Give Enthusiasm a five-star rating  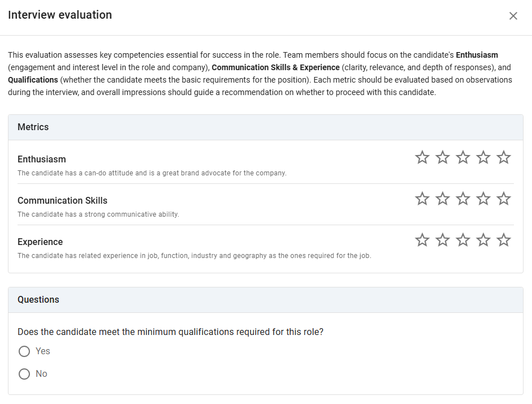[503, 157]
